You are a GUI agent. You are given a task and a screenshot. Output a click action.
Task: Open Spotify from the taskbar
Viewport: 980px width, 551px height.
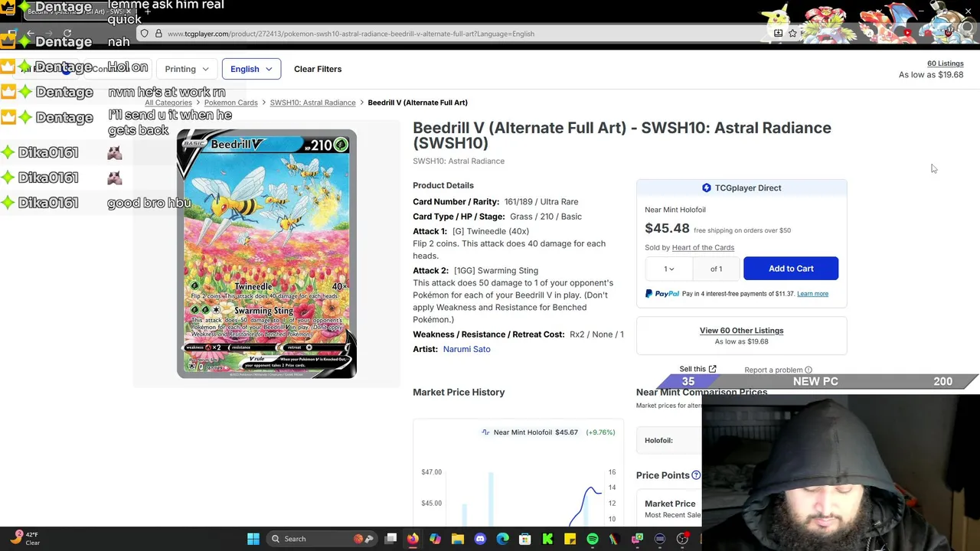593,539
